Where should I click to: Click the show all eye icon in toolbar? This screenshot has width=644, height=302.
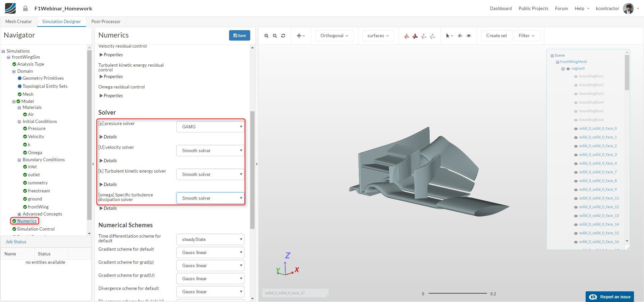469,36
